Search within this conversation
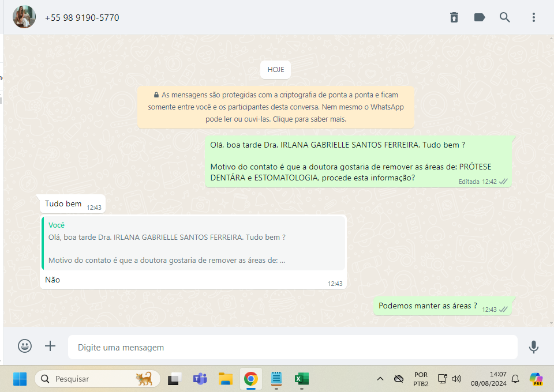The image size is (554, 392). [505, 17]
